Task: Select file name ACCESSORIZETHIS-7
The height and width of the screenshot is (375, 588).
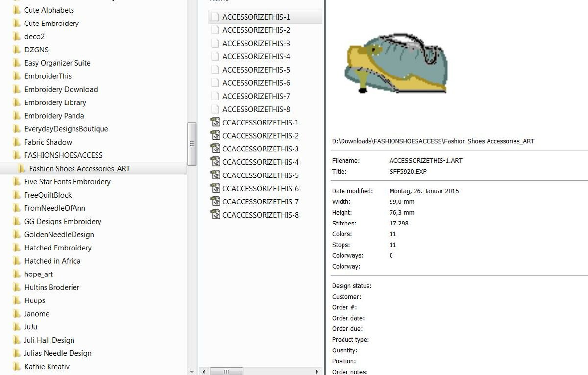Action: click(256, 96)
